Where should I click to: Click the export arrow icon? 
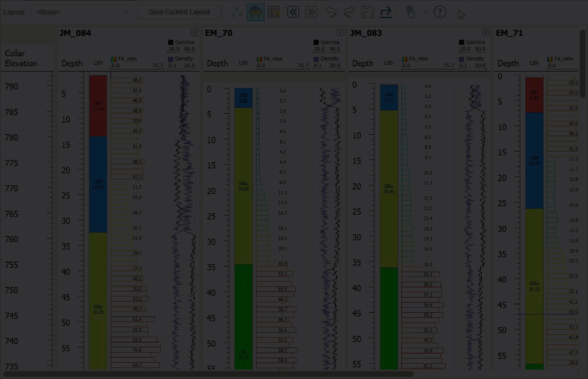386,12
